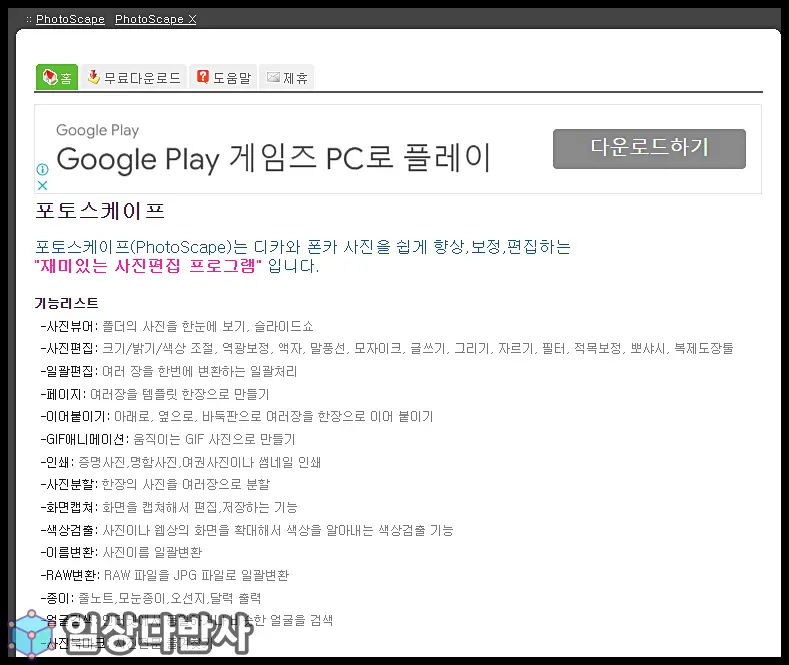Click the -이어붙이기 feature line
Image resolution: width=789 pixels, height=665 pixels.
[x=236, y=417]
